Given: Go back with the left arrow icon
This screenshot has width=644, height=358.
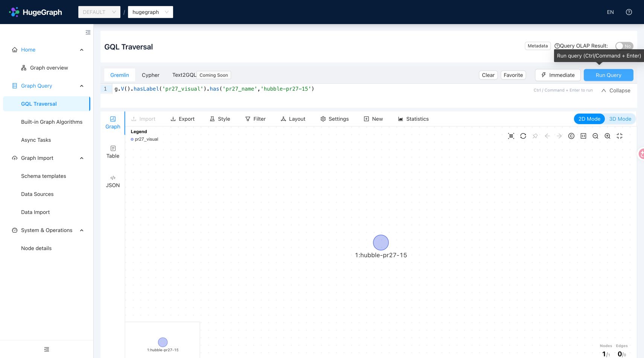Looking at the screenshot, I should click(547, 136).
